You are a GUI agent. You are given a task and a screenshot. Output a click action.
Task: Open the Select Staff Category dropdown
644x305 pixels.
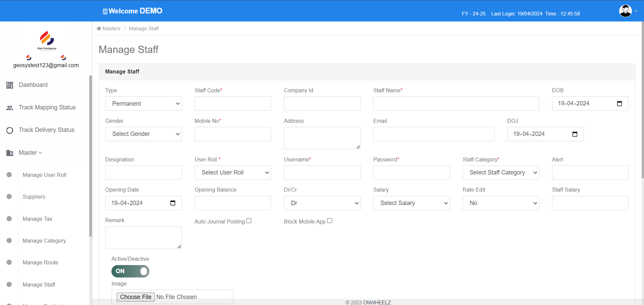pyautogui.click(x=500, y=172)
